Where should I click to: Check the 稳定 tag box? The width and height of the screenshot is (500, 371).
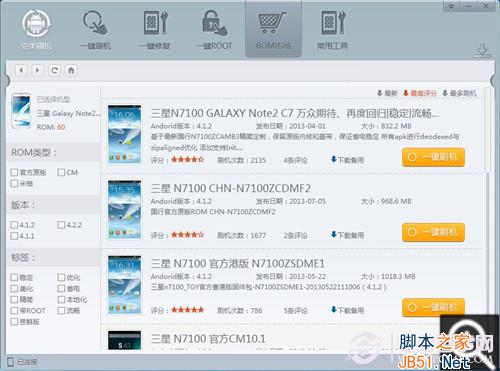point(14,277)
